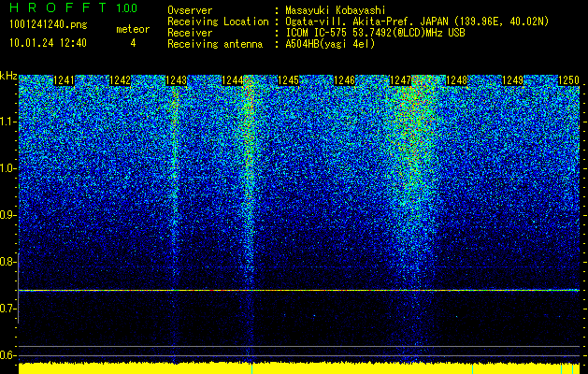Click the 1244 time marker
The width and height of the screenshot is (588, 374).
click(232, 80)
